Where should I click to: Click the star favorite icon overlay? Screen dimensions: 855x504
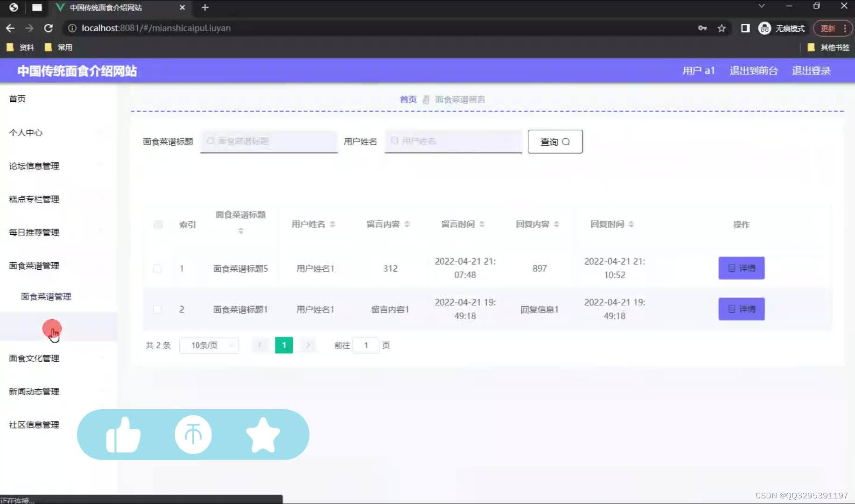click(x=263, y=434)
